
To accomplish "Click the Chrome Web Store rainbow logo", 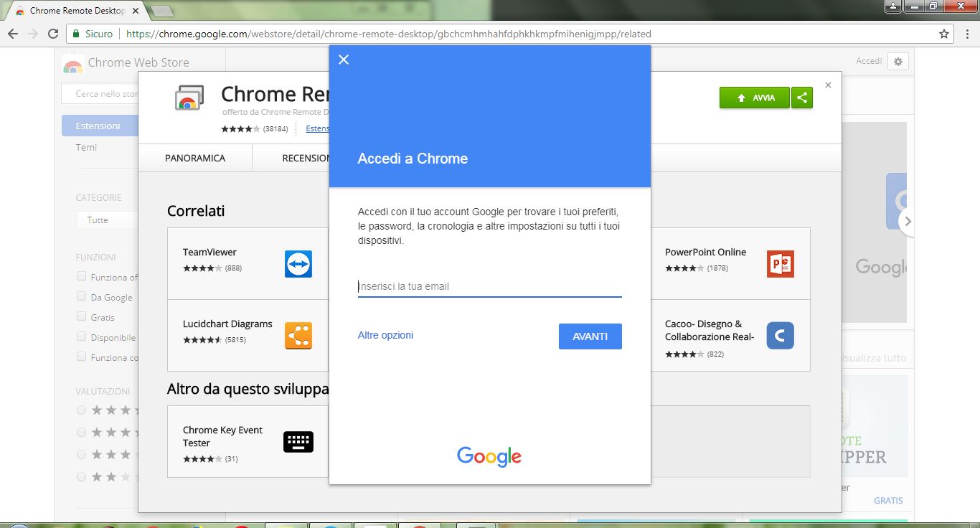I will 72,63.
